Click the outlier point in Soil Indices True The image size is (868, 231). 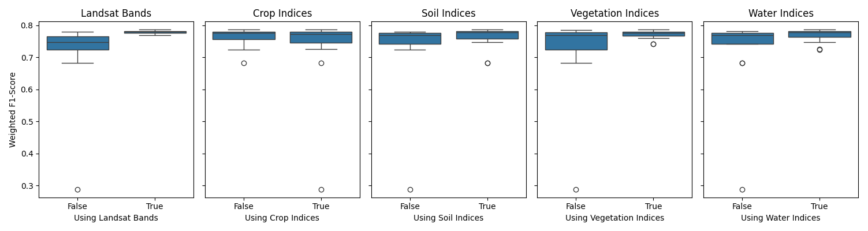[487, 63]
